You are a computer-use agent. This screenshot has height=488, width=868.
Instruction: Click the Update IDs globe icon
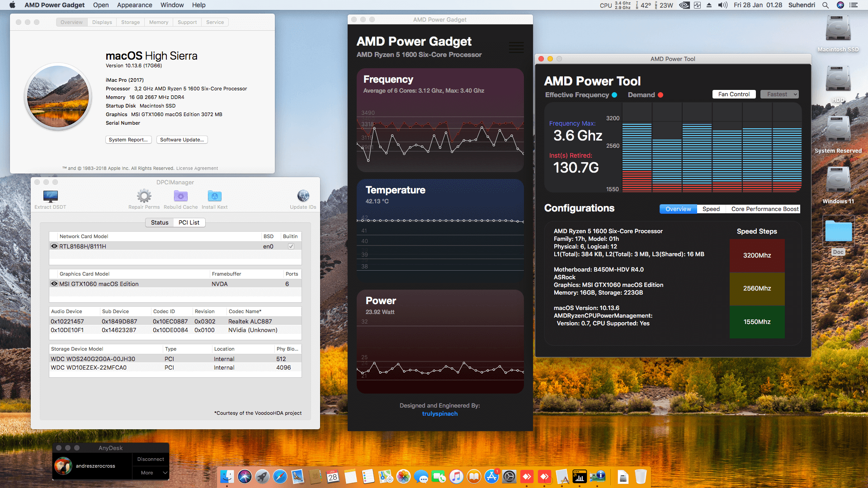click(303, 196)
